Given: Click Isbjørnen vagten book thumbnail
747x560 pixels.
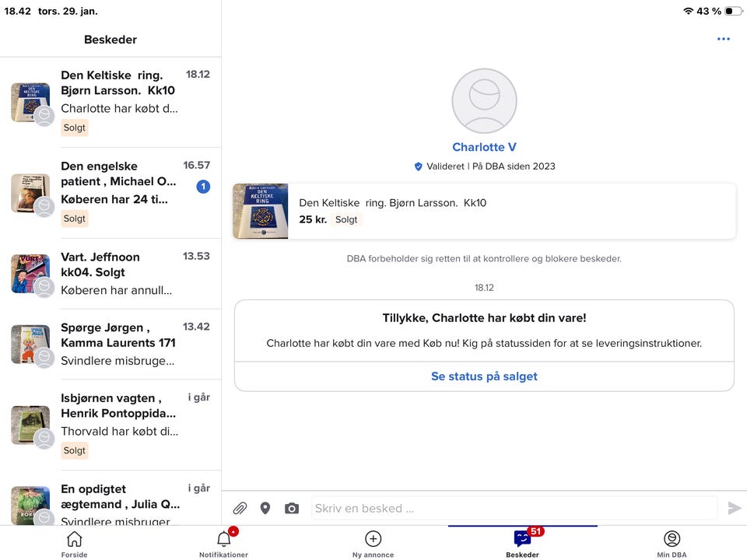Looking at the screenshot, I should coord(30,425).
